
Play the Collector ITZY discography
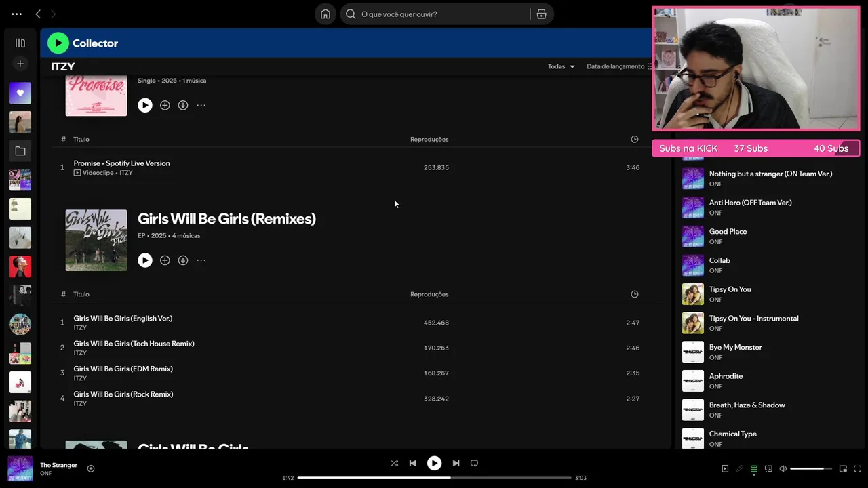pyautogui.click(x=58, y=43)
